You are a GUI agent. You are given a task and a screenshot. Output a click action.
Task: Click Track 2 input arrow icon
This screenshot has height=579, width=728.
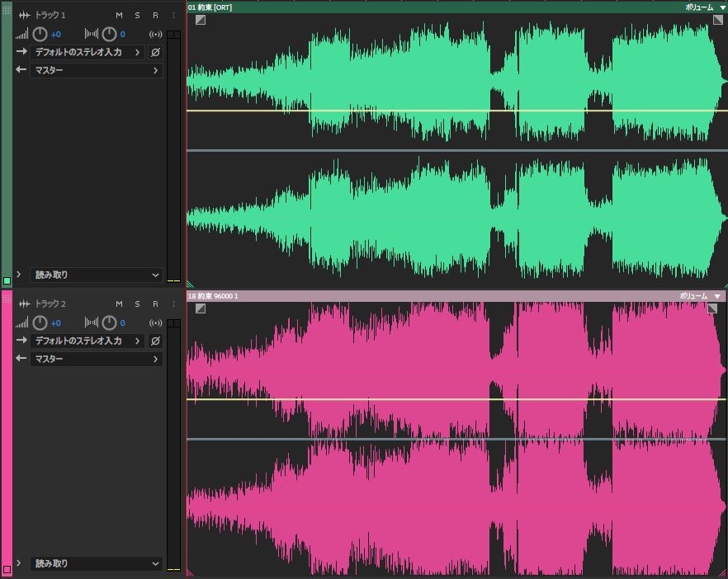21,340
